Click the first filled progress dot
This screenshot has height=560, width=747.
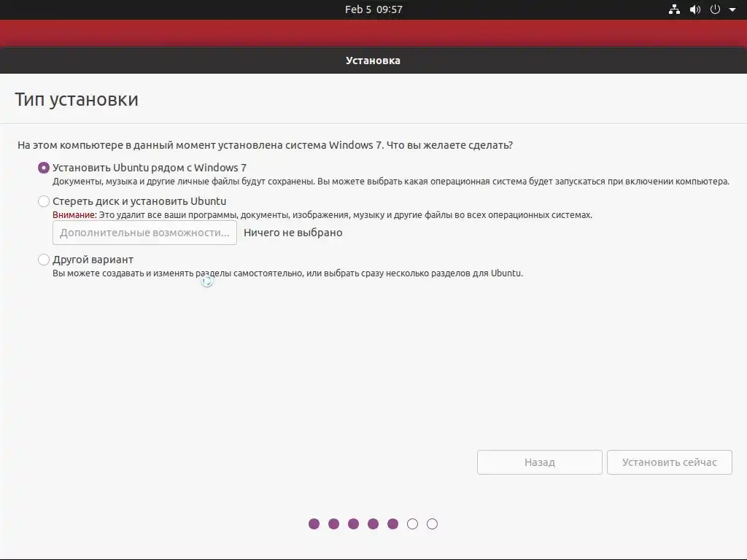[x=314, y=524]
